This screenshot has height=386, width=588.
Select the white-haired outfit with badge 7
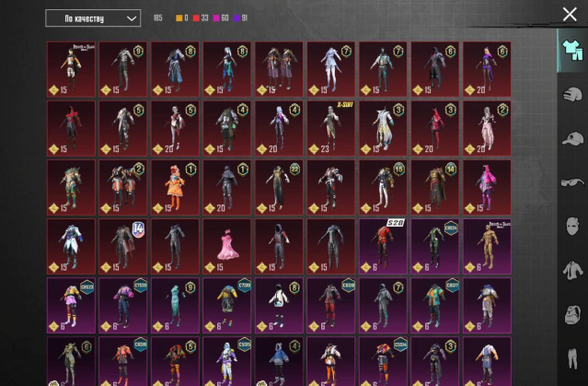331,68
